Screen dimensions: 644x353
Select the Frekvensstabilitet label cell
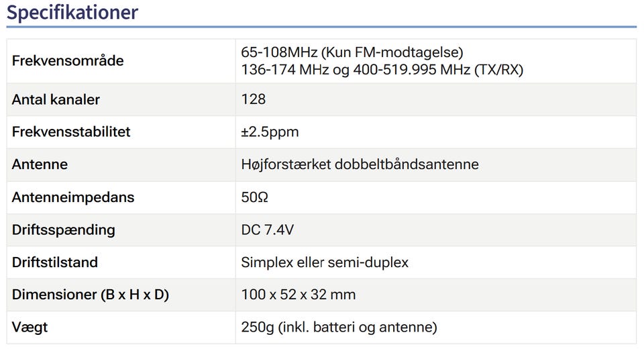(71, 132)
